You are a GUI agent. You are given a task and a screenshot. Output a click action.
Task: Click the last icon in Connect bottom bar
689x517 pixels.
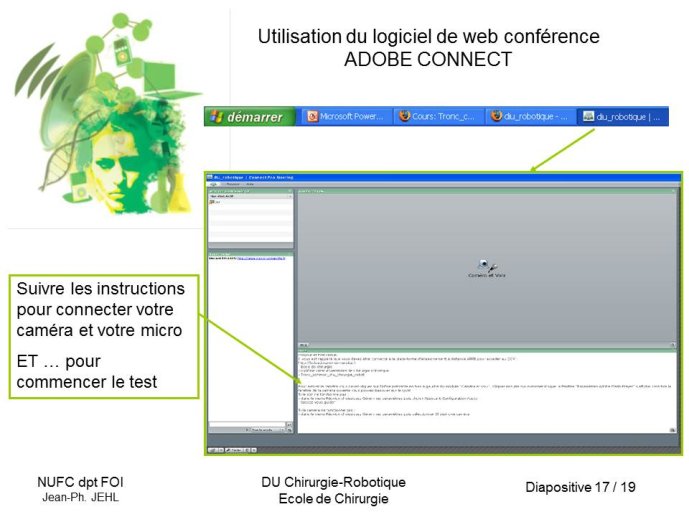pyautogui.click(x=254, y=450)
